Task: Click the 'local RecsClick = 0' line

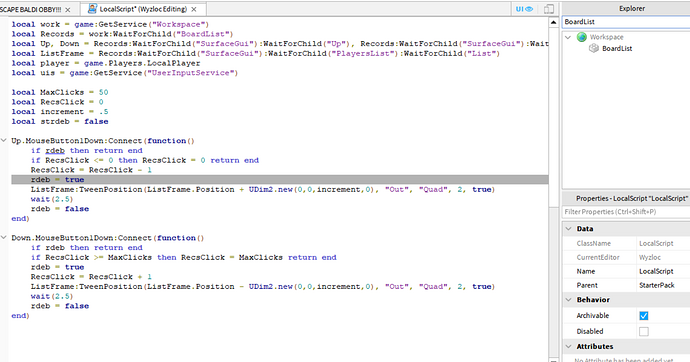Action: pyautogui.click(x=58, y=102)
